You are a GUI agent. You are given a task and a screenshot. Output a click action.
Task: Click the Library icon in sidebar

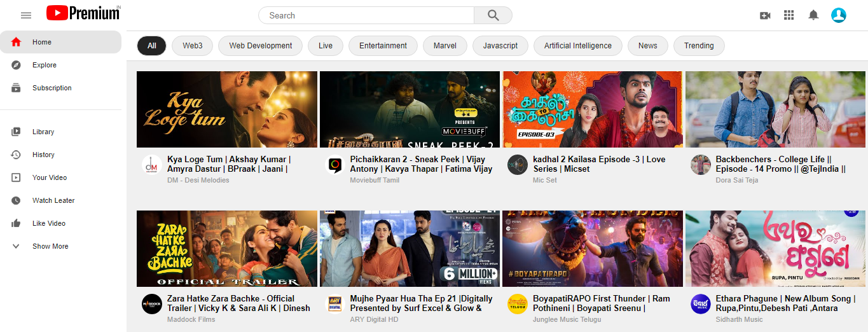coord(16,132)
